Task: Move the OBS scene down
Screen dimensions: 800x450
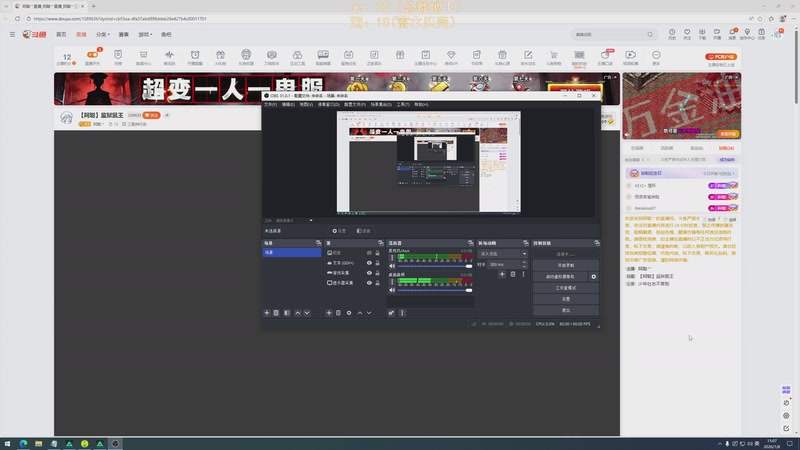Action: click(x=307, y=313)
